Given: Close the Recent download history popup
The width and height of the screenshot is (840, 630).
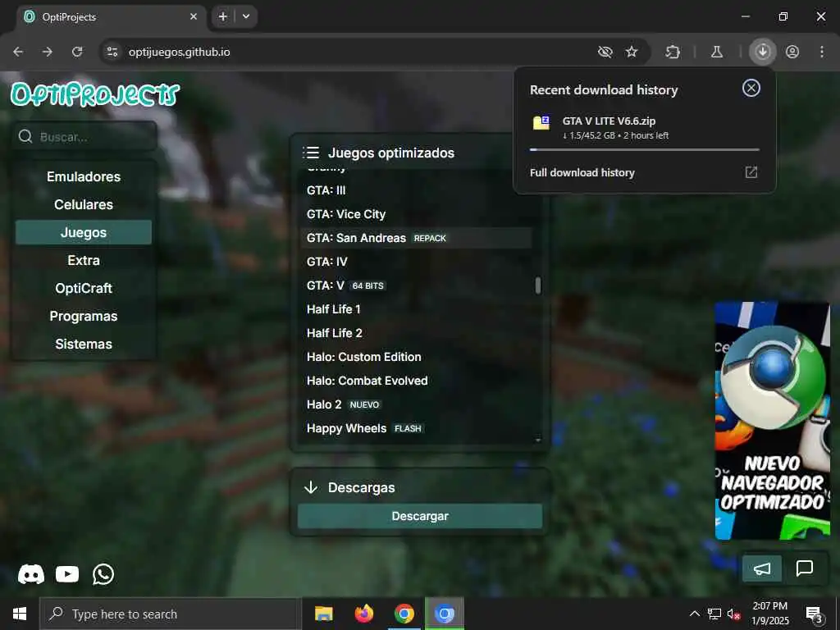Looking at the screenshot, I should coord(751,88).
